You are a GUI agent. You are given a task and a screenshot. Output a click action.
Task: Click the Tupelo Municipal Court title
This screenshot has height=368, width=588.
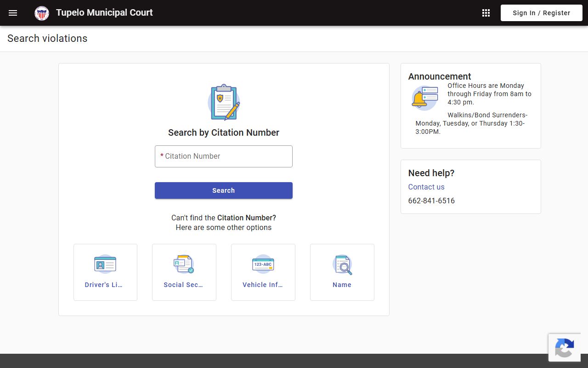tap(104, 13)
